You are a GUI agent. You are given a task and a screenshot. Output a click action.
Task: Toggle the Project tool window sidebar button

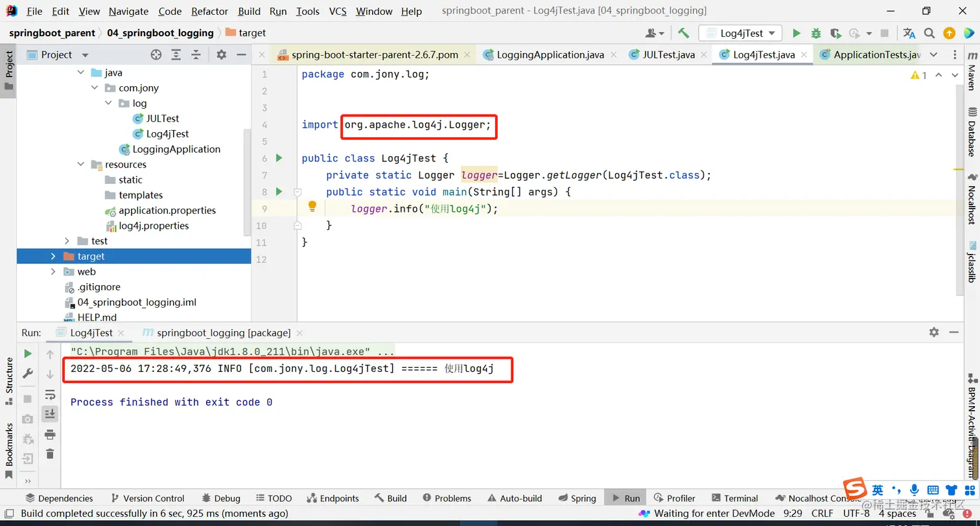[9, 71]
